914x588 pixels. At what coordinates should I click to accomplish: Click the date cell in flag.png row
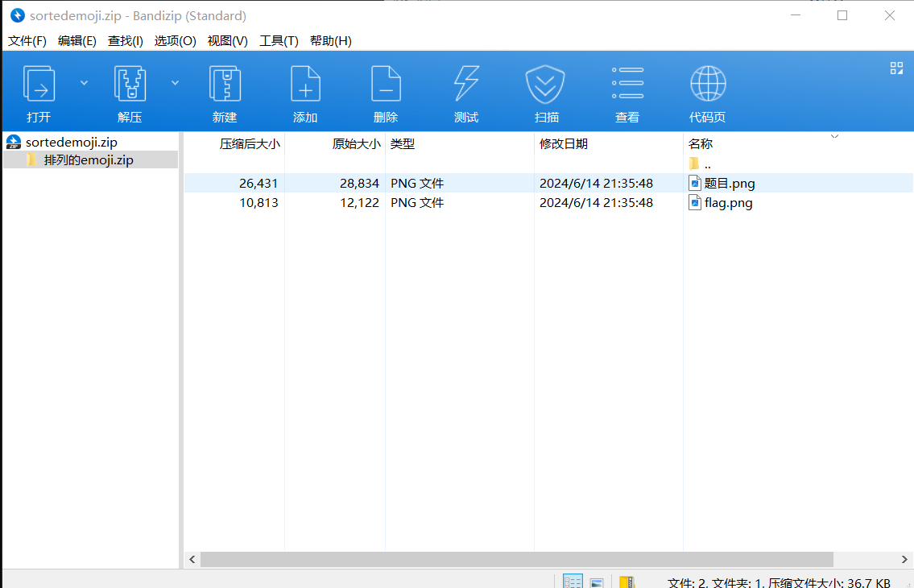[596, 203]
